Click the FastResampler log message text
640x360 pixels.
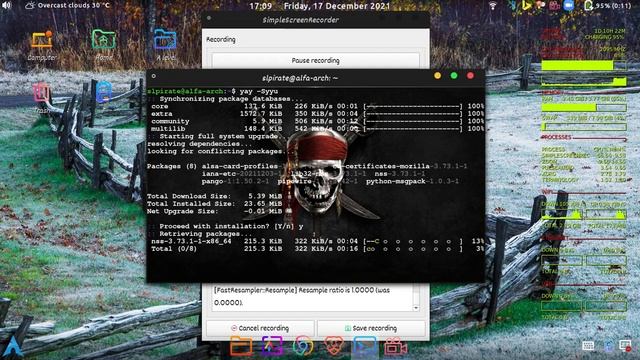coord(302,296)
